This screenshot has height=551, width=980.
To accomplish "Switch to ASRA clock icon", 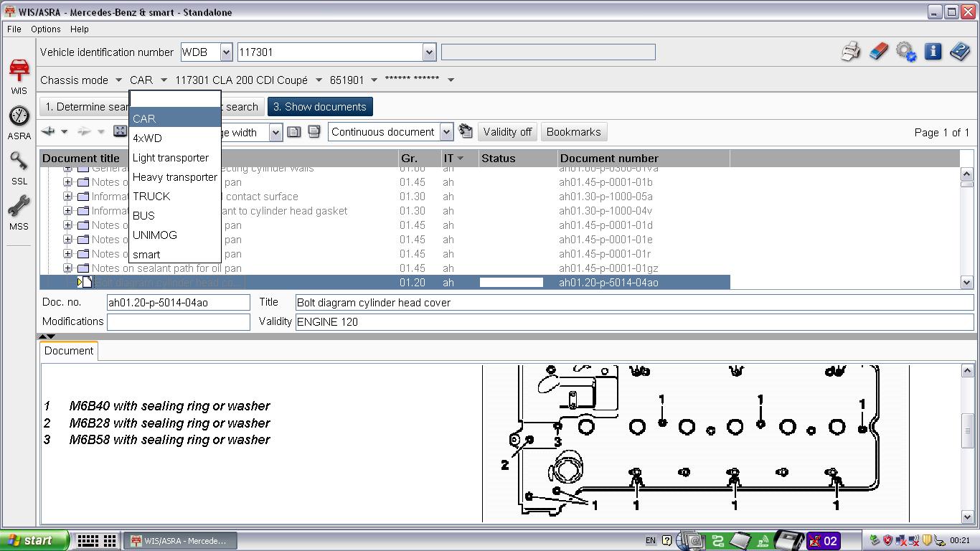I will point(19,121).
